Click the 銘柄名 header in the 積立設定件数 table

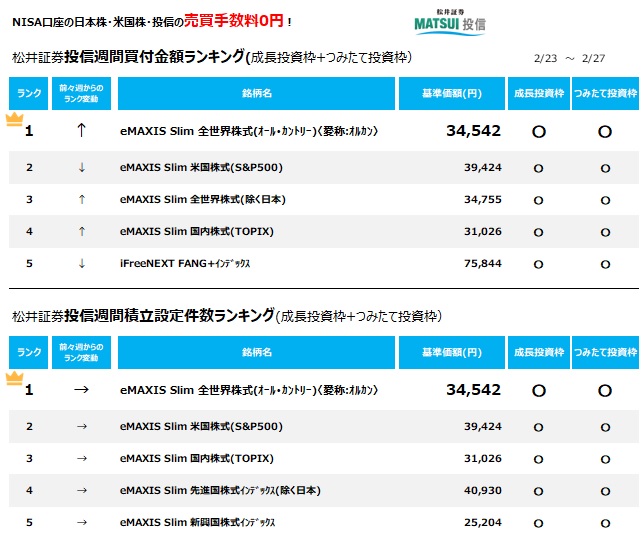click(256, 353)
